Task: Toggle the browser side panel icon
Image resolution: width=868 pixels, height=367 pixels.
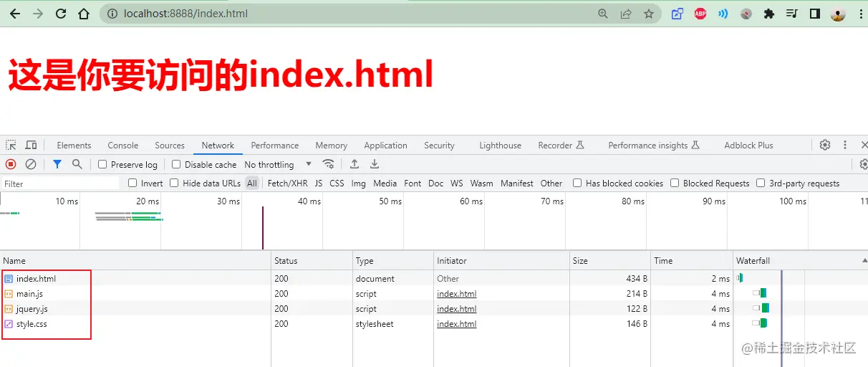Action: tap(815, 14)
